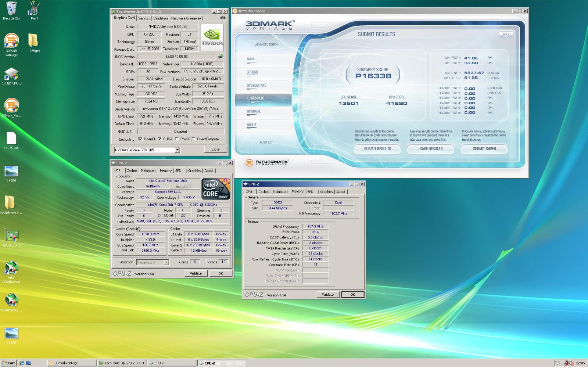Click the Intel Core i7 logo in CPU-Z

pyautogui.click(x=216, y=189)
